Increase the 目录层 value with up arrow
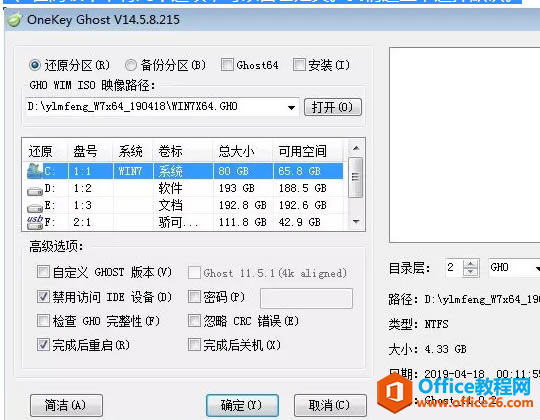This screenshot has width=540, height=420. pyautogui.click(x=470, y=264)
